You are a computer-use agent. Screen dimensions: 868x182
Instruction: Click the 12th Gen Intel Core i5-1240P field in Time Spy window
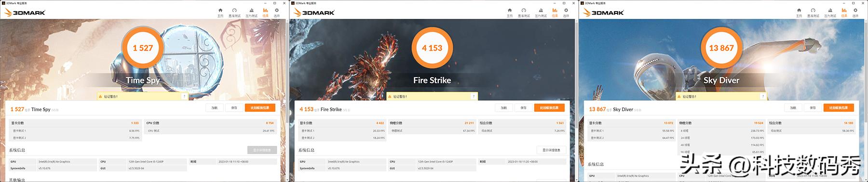(157, 162)
